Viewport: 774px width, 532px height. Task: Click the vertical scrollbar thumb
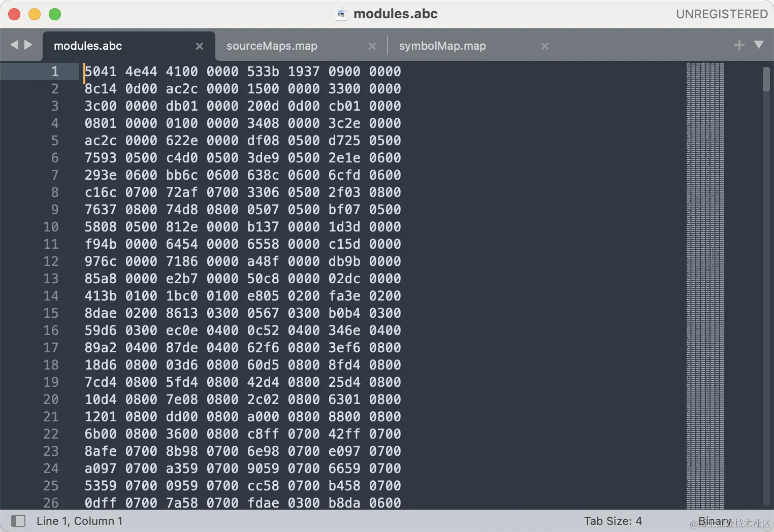pos(766,79)
